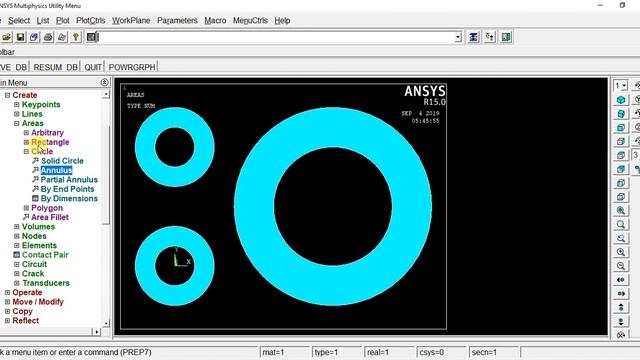Click the QUIT toolbar button

(93, 67)
